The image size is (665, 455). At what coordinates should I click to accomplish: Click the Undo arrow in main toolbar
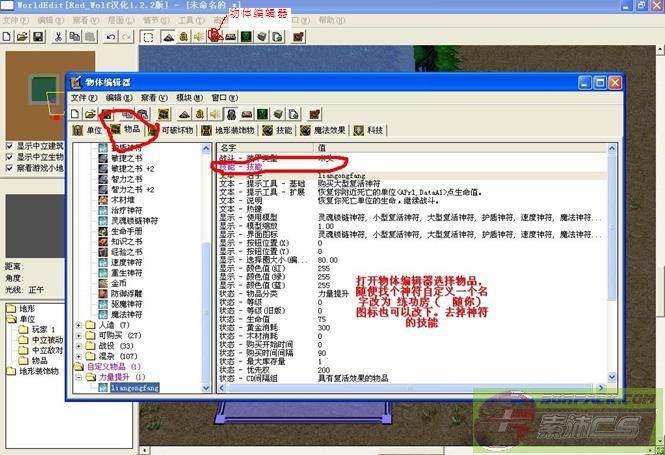tap(111, 37)
